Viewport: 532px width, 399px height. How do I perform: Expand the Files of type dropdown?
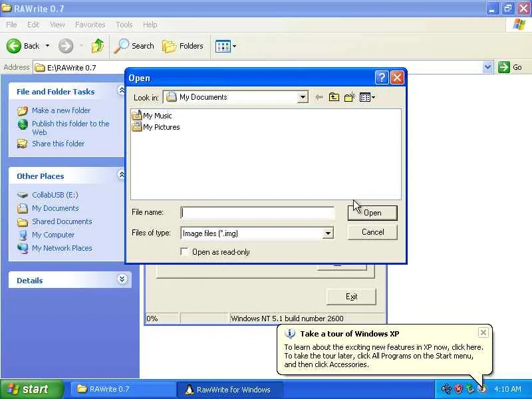[328, 233]
